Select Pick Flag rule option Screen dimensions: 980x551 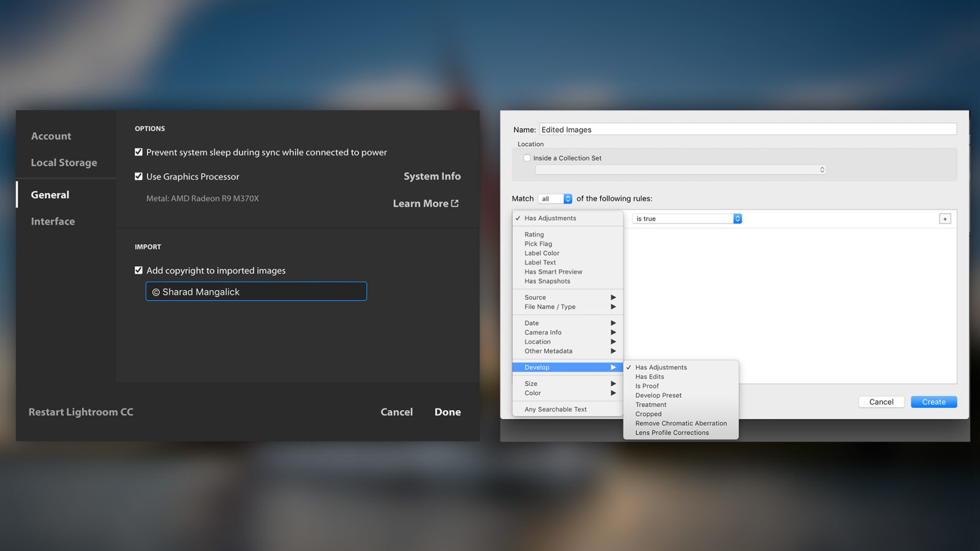[538, 244]
